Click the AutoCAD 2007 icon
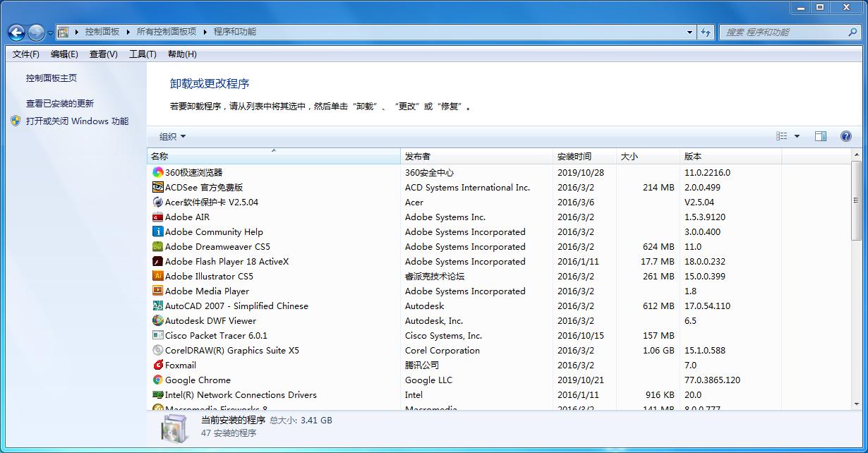This screenshot has width=868, height=453. (x=158, y=306)
